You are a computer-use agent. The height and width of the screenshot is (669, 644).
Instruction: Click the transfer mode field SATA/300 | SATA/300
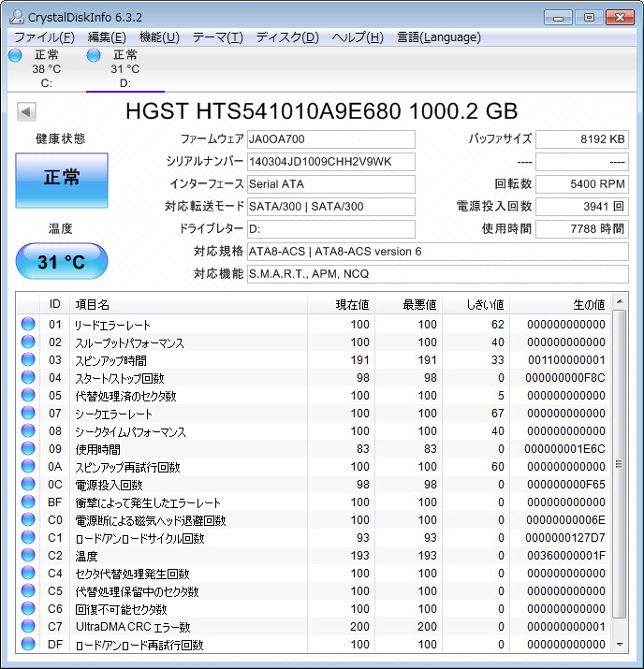331,207
